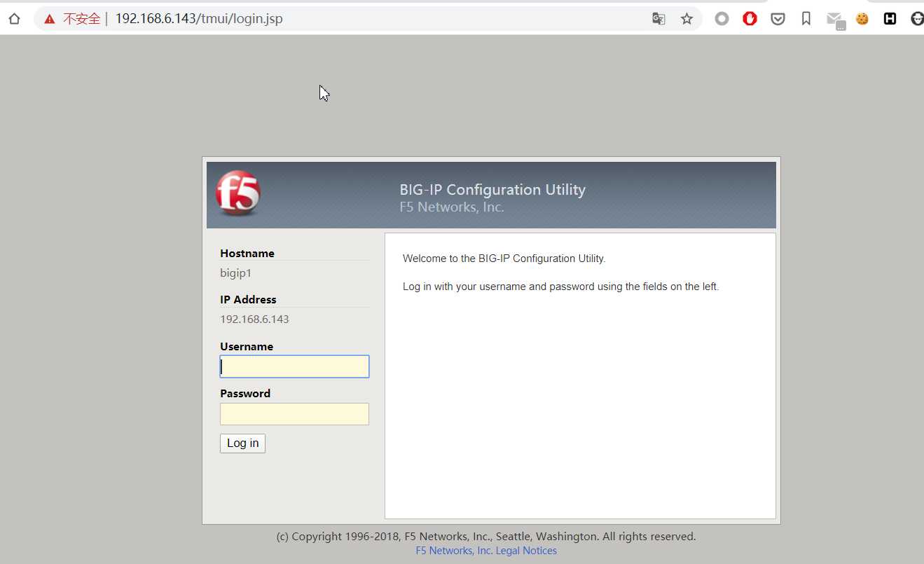Click the Google Translate page icon

tap(658, 19)
